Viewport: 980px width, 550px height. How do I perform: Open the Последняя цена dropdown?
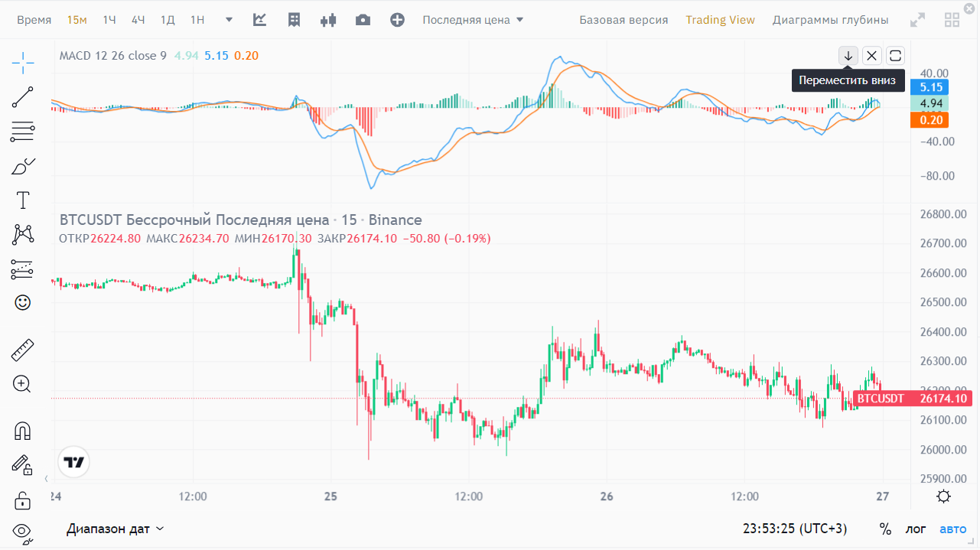(x=473, y=20)
